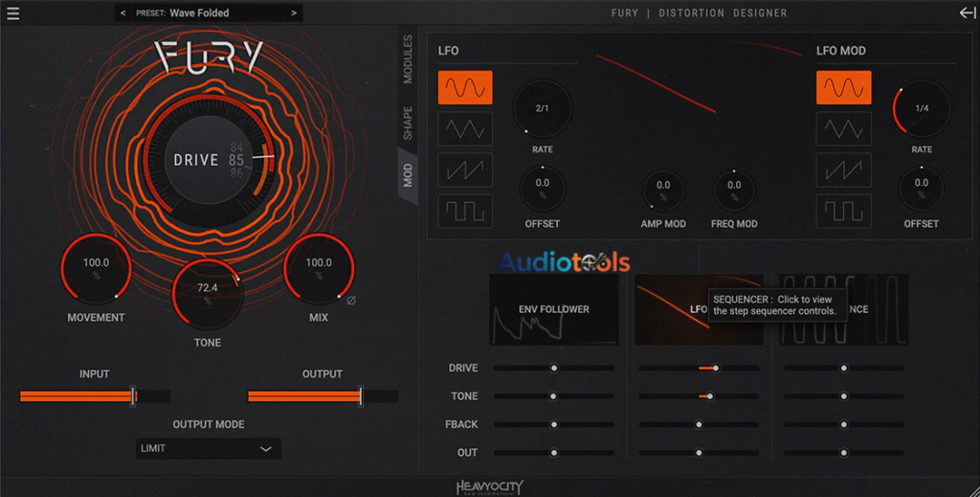Click the TONE knob
The image size is (980, 497).
208,293
